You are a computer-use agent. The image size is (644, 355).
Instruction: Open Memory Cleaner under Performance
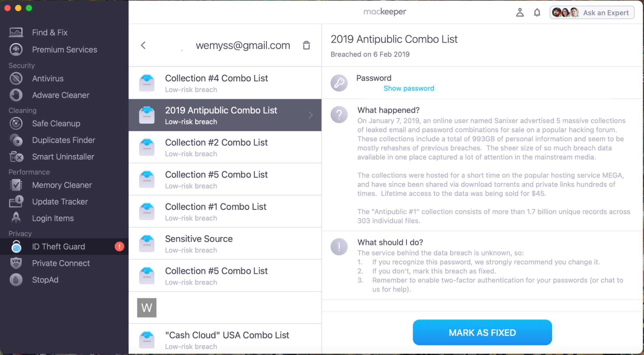pos(62,185)
